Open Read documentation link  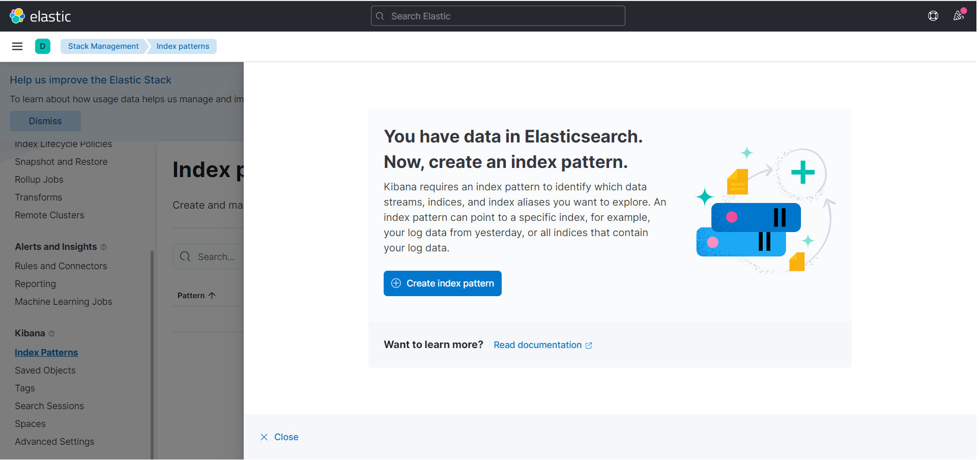pos(542,345)
